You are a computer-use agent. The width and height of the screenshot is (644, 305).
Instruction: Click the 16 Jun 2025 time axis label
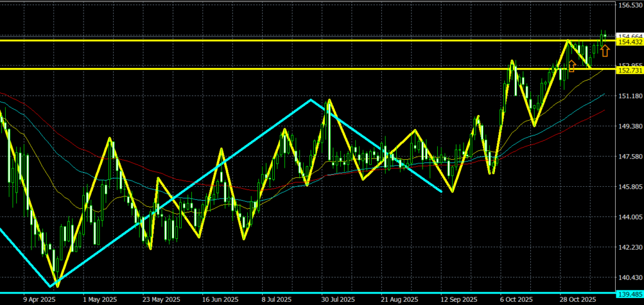pos(221,300)
